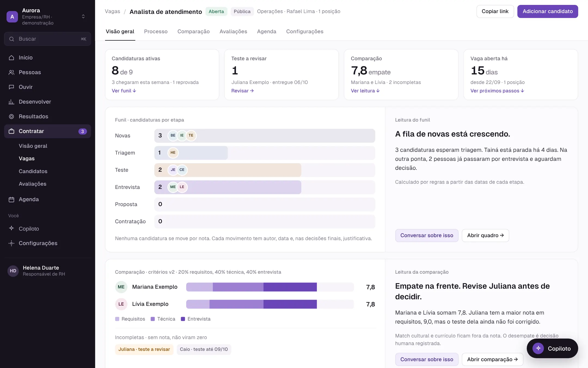Click Mariana Exemplo's score bar
This screenshot has height=368, width=588.
tap(270, 287)
